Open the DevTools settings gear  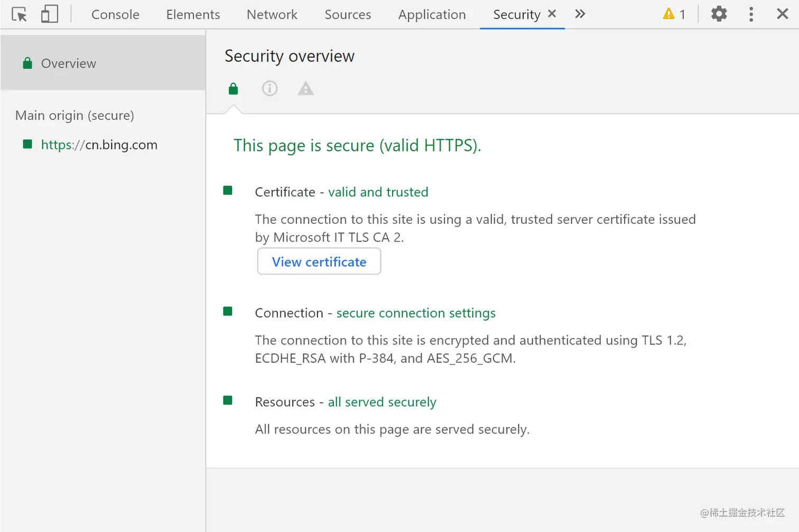tap(719, 14)
